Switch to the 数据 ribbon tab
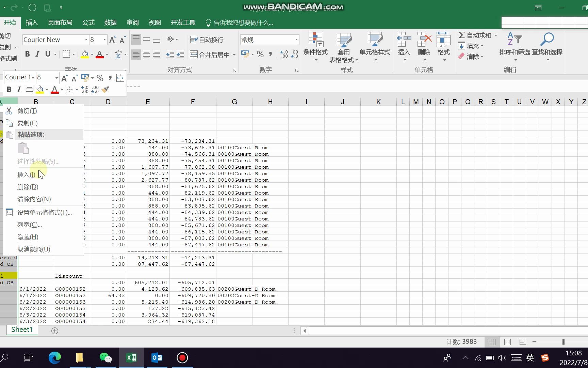 (x=110, y=22)
